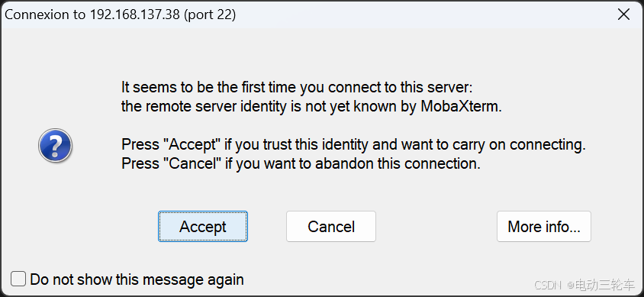Click the 'Press "Cancel" if you want to abandon' sentence
The height and width of the screenshot is (297, 644).
tap(301, 164)
